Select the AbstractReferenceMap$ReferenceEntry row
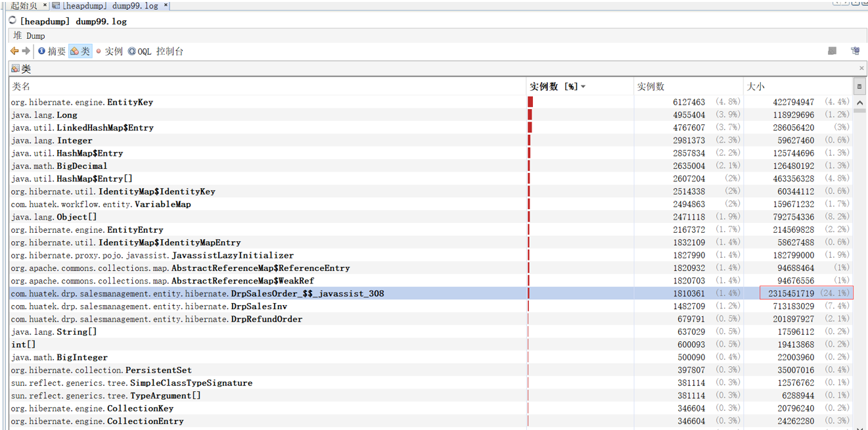Image resolution: width=868 pixels, height=430 pixels. (431, 268)
